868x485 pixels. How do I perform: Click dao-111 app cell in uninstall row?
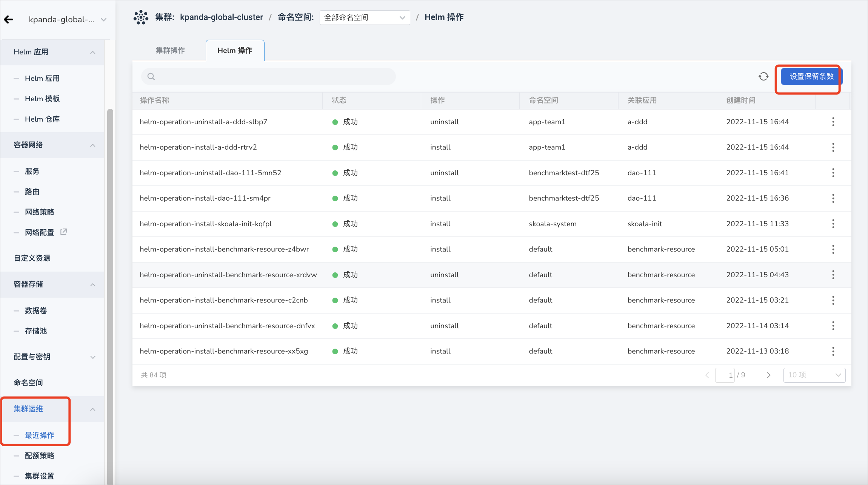click(642, 173)
